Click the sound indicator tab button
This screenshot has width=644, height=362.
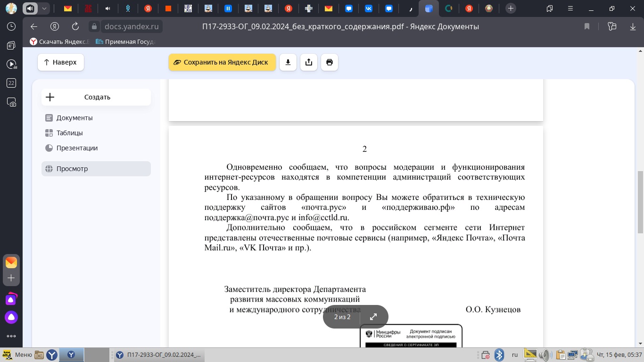click(30, 8)
